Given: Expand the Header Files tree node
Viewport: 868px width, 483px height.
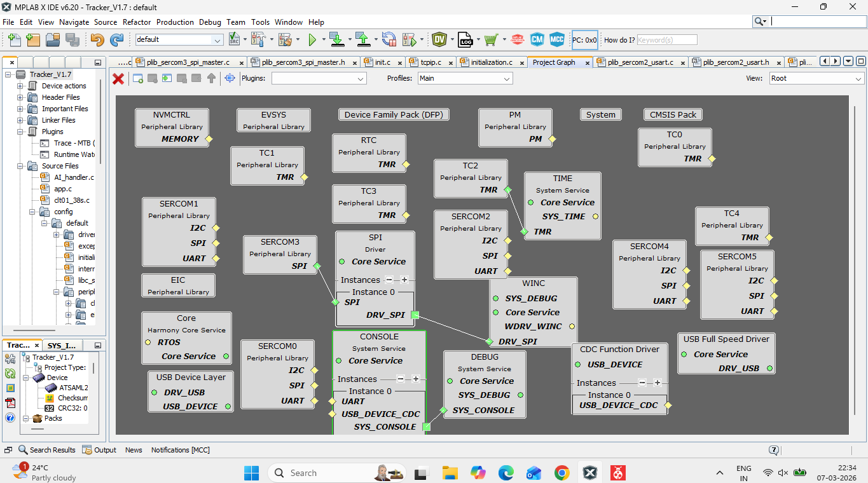Looking at the screenshot, I should point(20,97).
